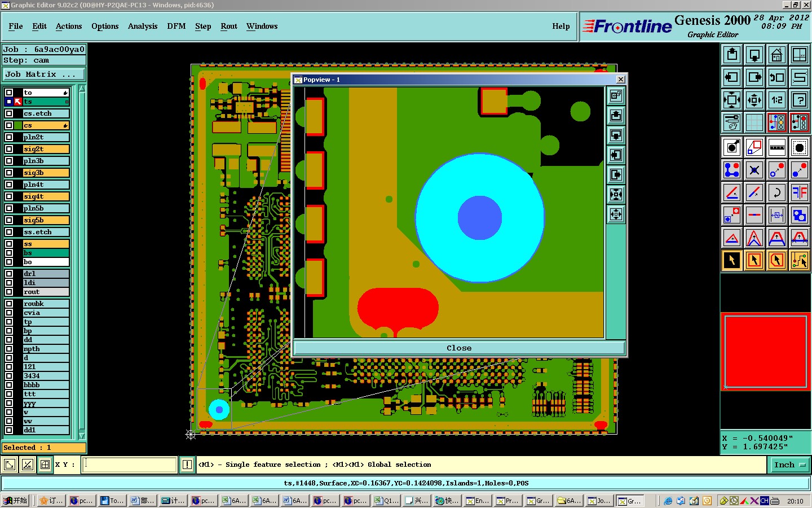Select the black arrow single-select tool
The image size is (812, 508).
[732, 260]
